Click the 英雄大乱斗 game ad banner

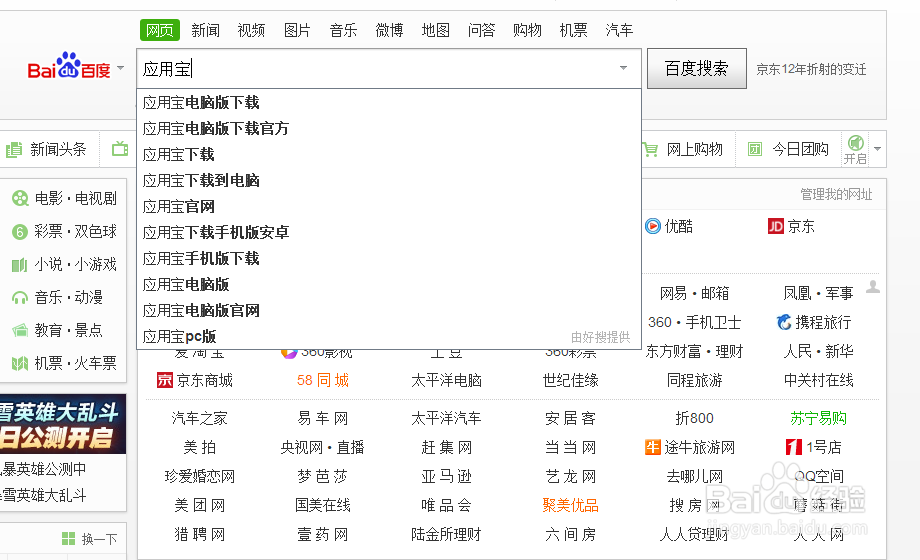coord(63,424)
